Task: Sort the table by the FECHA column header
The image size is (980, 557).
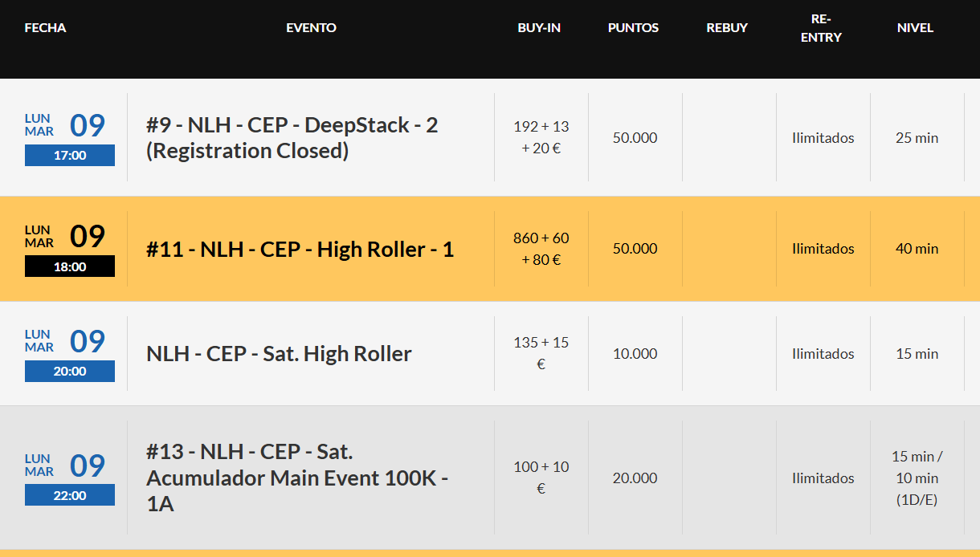Action: 45,28
